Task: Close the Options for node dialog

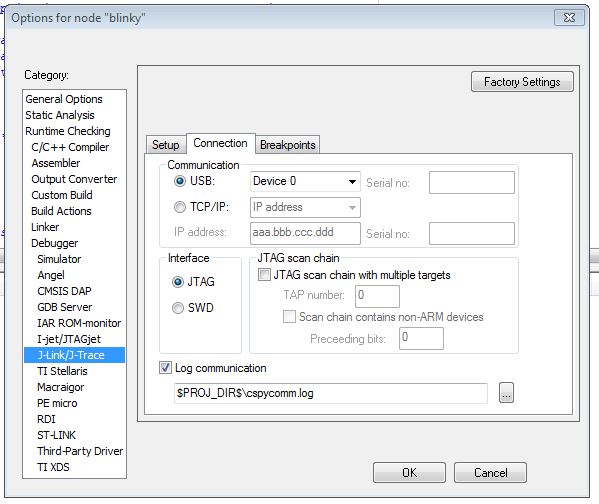Action: [x=569, y=18]
